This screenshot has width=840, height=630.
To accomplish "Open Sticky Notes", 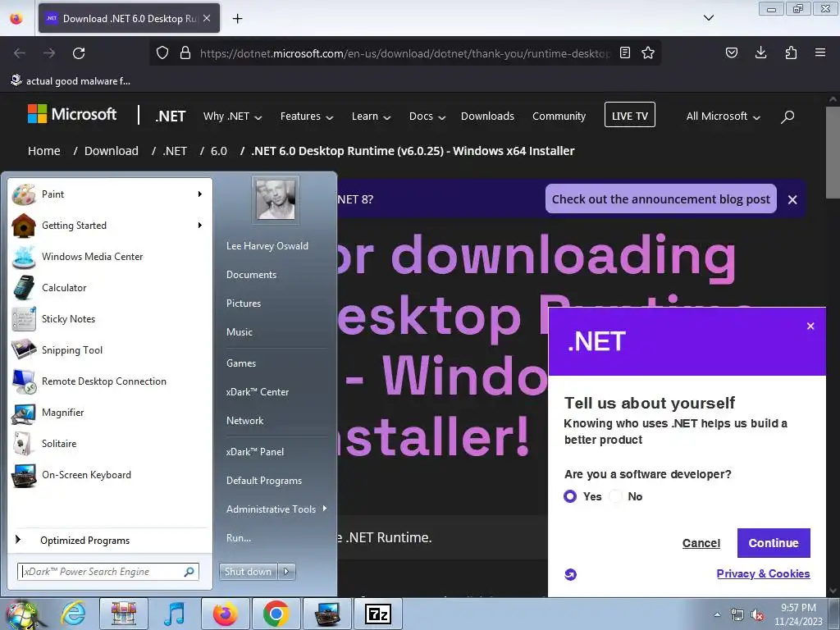I will 110,319.
